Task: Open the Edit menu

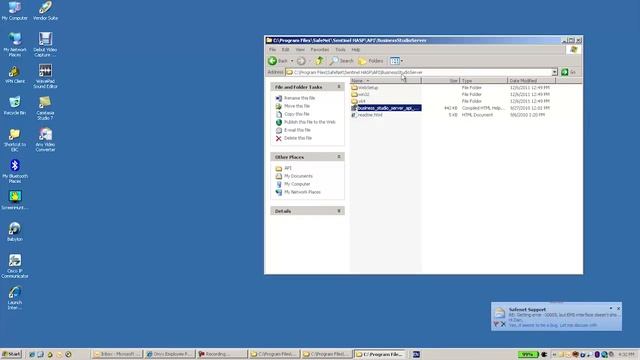Action: pos(285,49)
